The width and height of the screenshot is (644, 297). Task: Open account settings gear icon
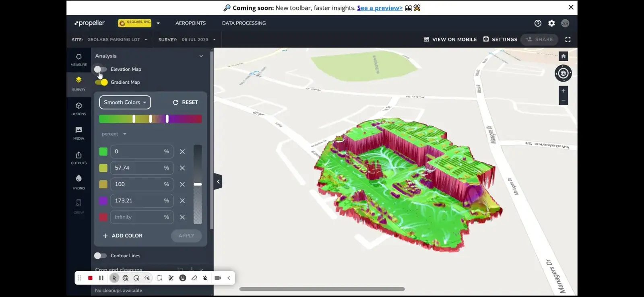[551, 23]
